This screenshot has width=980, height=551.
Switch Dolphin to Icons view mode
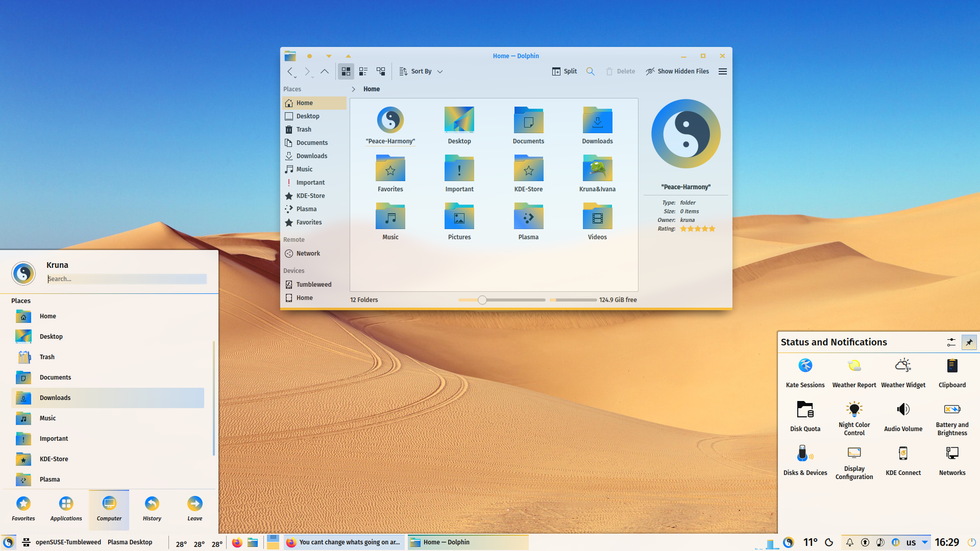pos(346,71)
